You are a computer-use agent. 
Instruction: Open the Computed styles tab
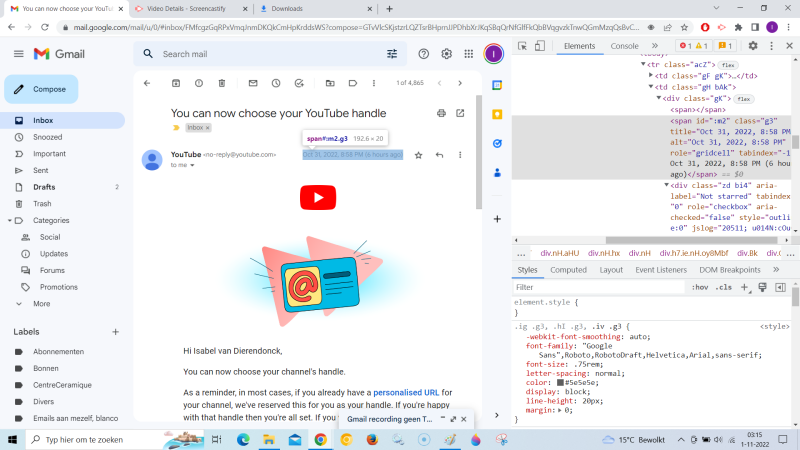point(568,270)
